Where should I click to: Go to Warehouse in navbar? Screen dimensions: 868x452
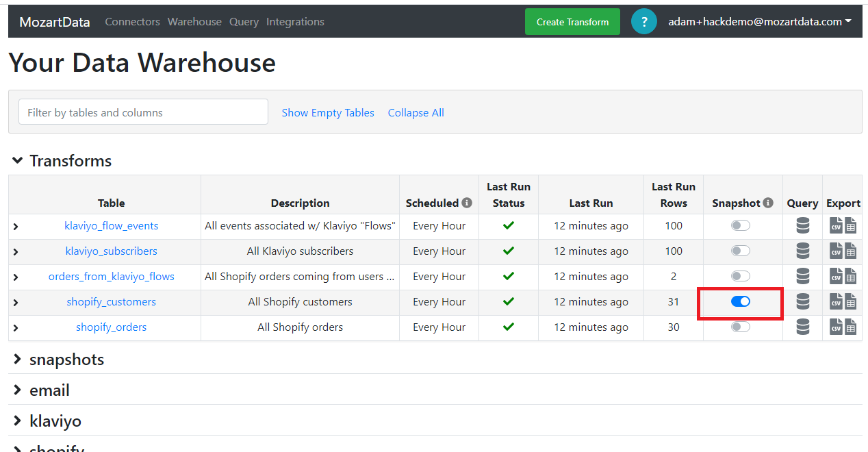tap(194, 22)
